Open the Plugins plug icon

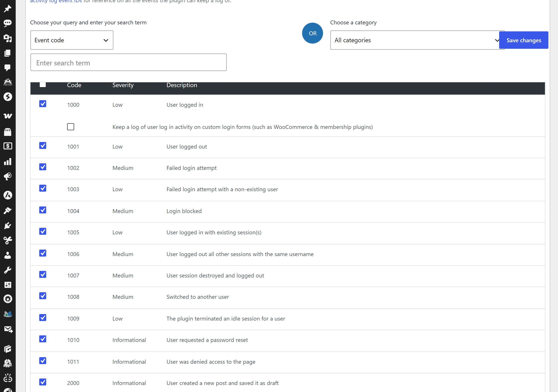pos(8,226)
